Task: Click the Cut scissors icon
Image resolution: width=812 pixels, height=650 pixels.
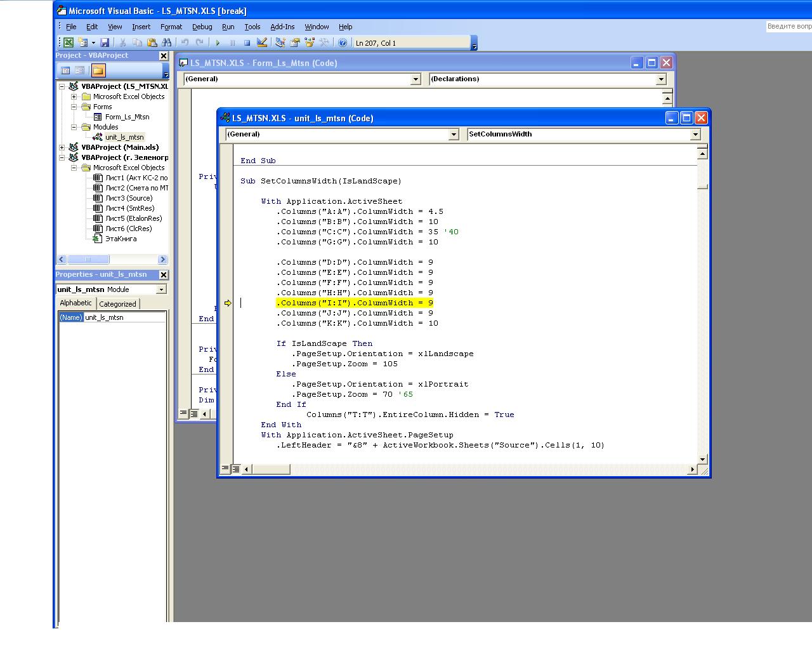Action: [122, 43]
